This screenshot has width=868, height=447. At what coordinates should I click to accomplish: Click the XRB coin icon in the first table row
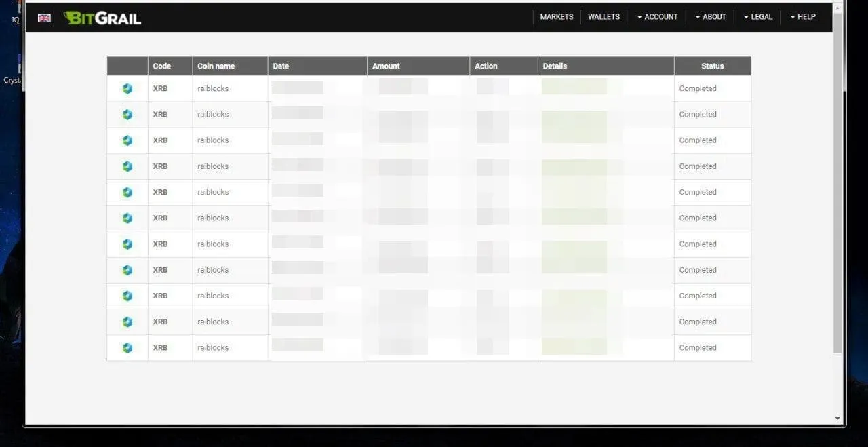point(127,88)
